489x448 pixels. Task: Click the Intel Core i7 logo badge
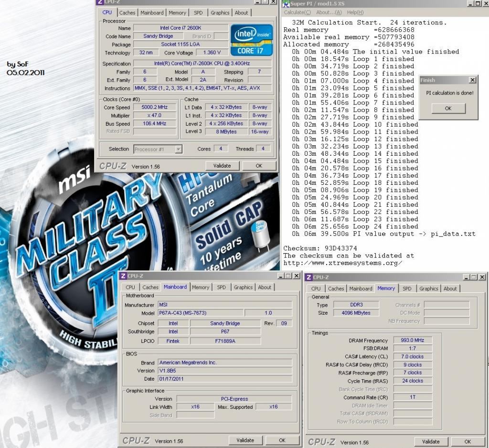click(251, 40)
